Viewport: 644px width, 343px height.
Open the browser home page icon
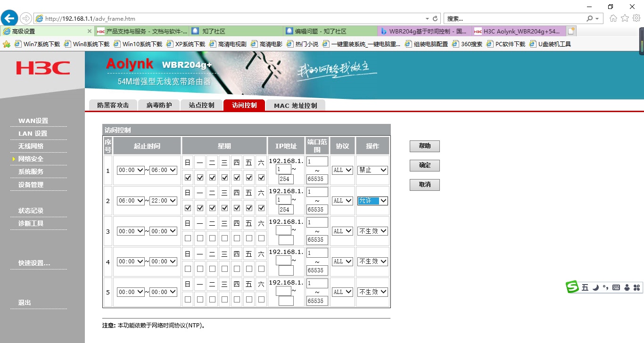[613, 18]
